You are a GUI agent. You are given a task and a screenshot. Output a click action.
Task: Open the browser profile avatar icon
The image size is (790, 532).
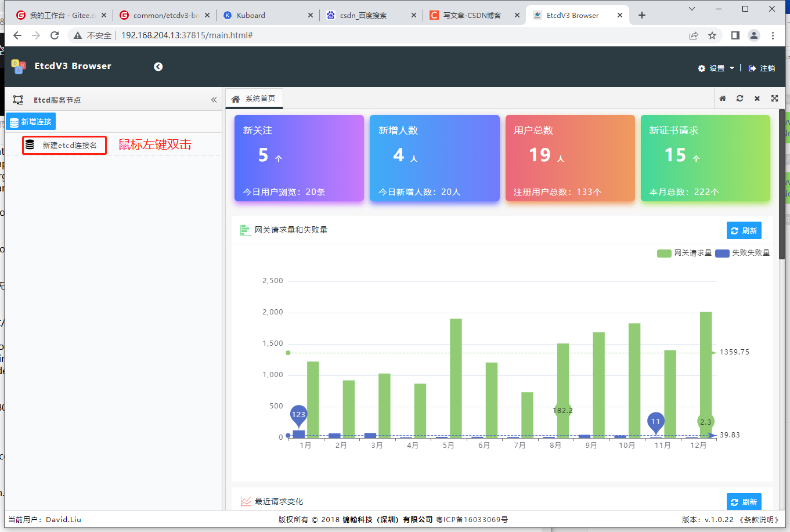point(754,35)
